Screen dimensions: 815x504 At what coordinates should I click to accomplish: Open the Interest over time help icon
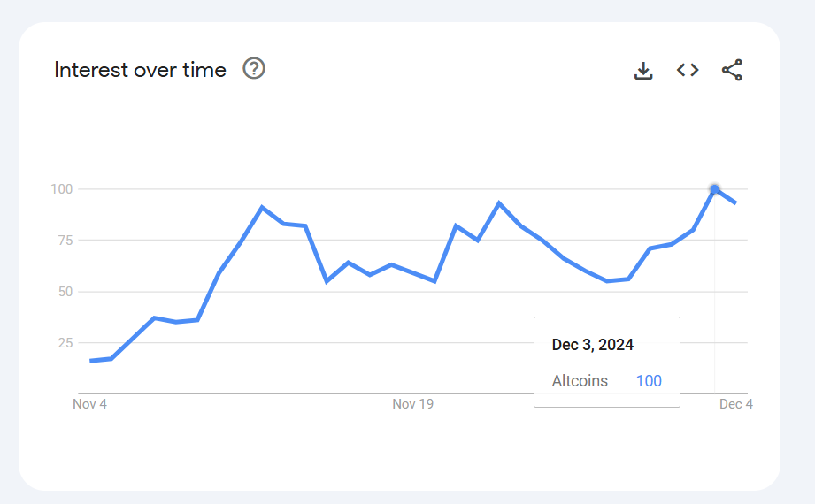click(254, 69)
